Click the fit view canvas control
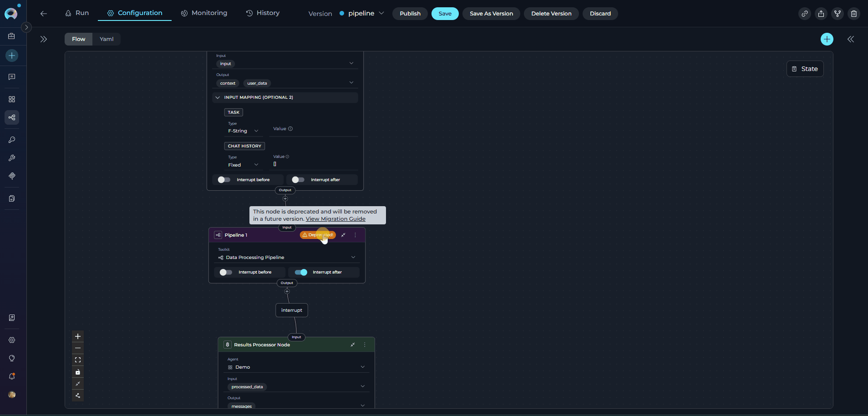Viewport: 868px width, 416px height. [x=78, y=360]
